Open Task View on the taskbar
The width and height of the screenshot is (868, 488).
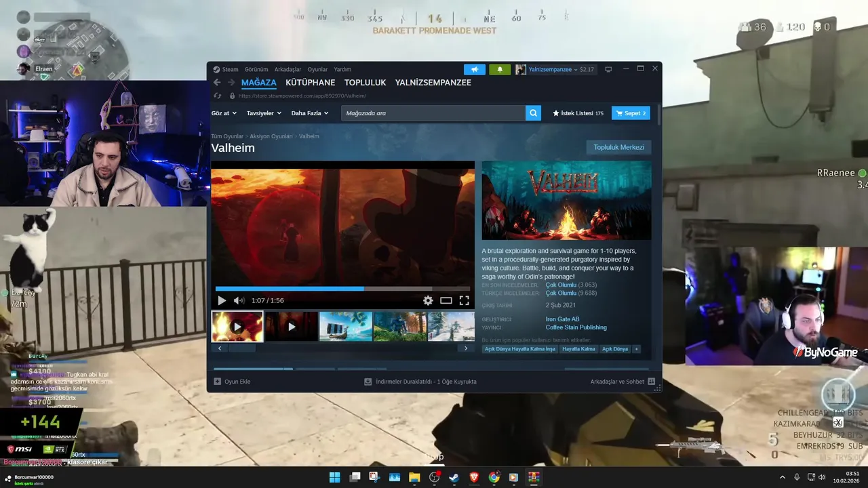pyautogui.click(x=355, y=477)
